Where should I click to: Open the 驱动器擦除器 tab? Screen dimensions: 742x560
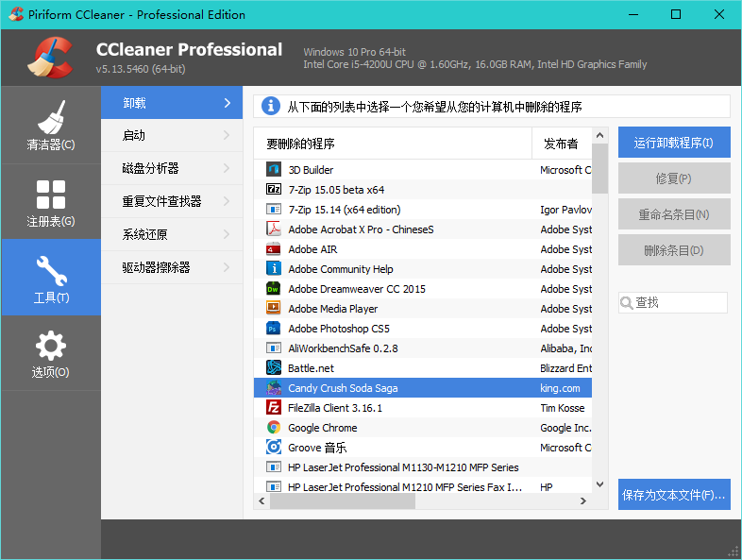click(x=172, y=267)
